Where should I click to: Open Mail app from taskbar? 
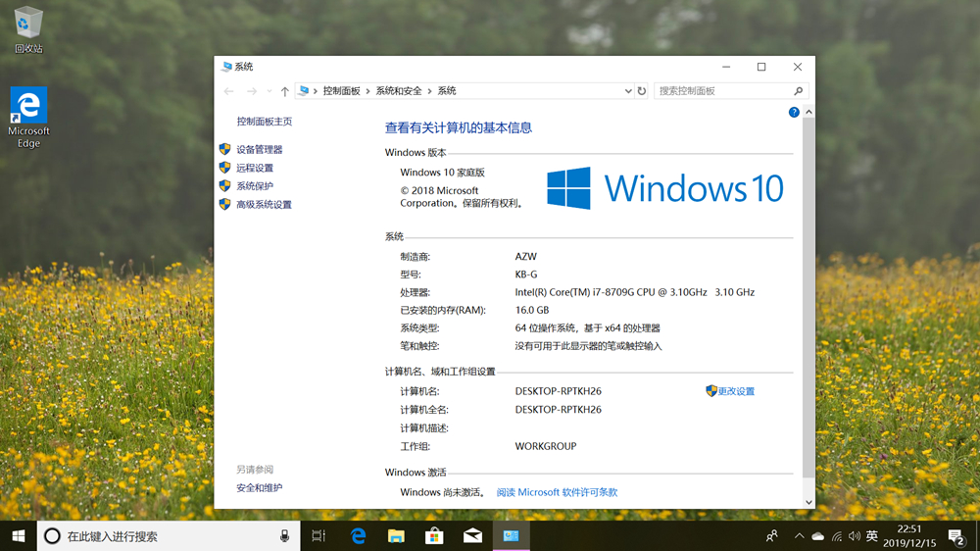point(472,536)
